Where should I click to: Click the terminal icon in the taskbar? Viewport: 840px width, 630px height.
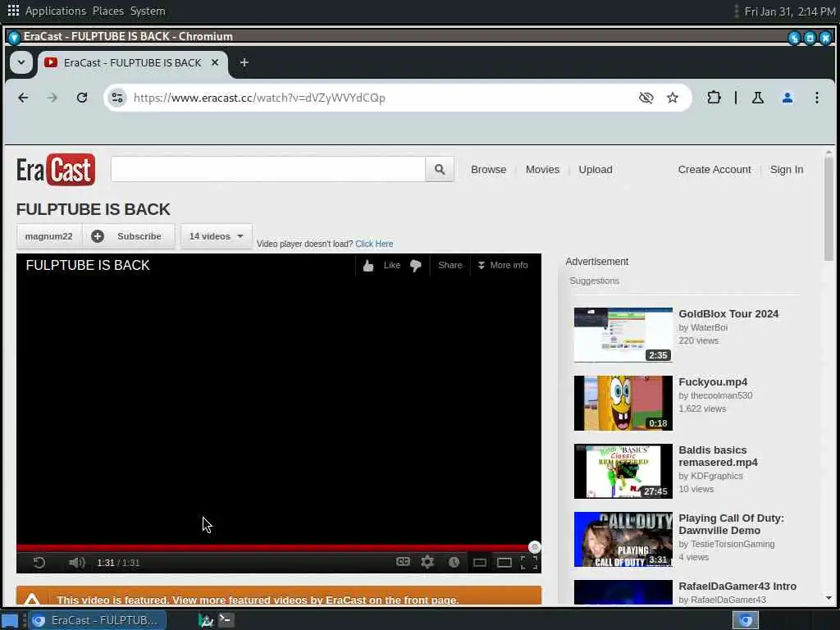click(226, 620)
